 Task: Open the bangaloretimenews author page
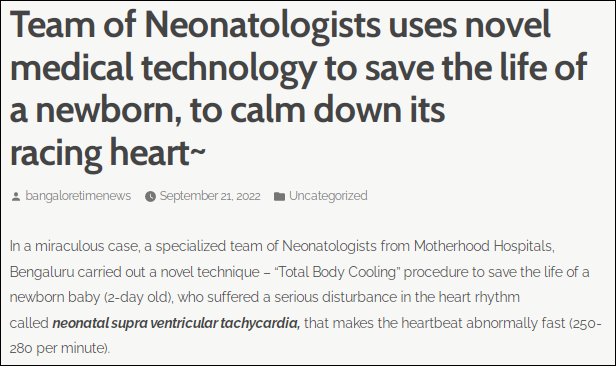(x=78, y=196)
